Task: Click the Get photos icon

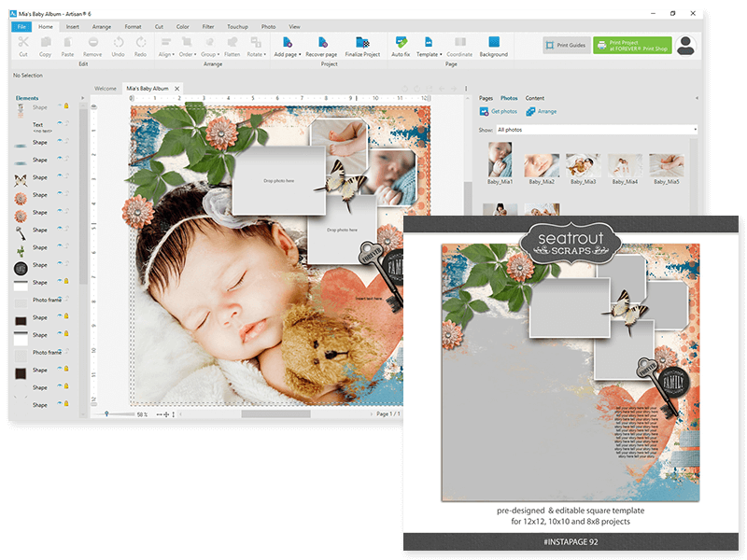Action: click(484, 111)
